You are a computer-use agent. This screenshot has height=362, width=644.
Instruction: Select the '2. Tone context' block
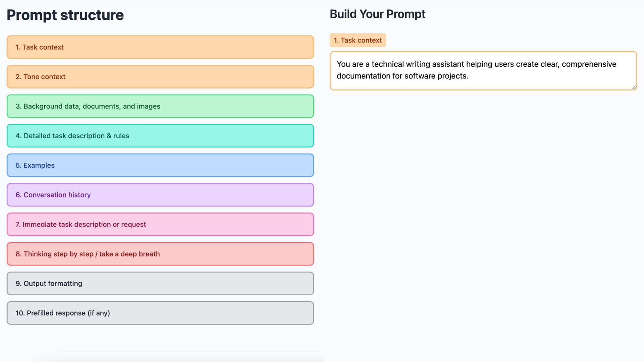[160, 77]
